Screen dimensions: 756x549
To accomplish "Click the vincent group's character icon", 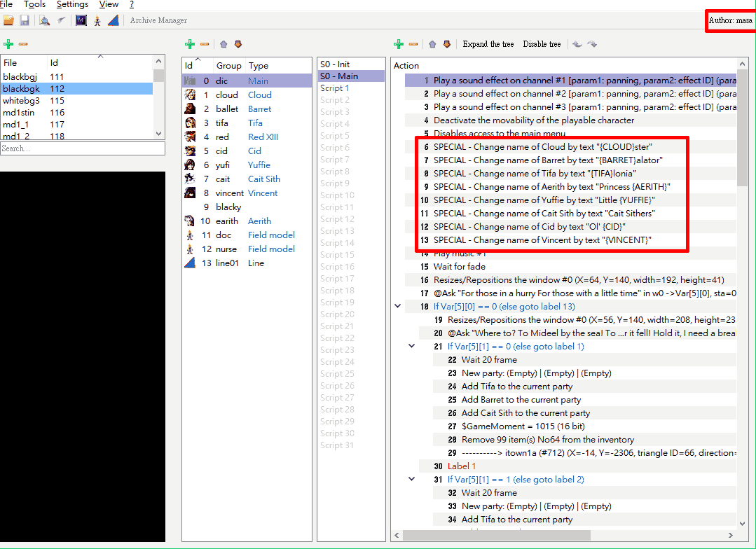I will pos(190,193).
